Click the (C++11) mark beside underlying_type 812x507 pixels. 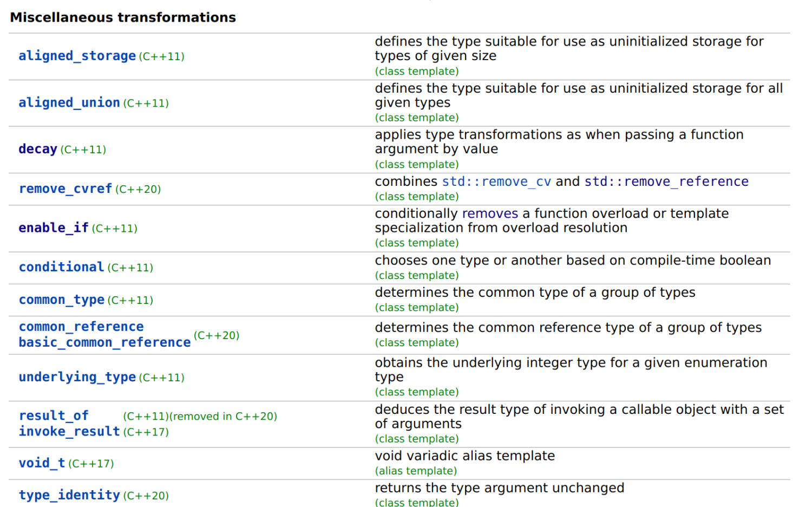click(162, 378)
